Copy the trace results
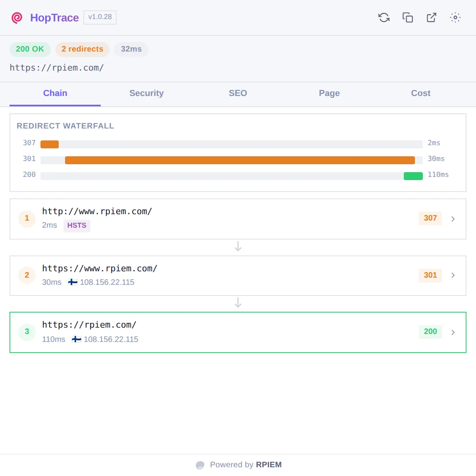 coord(408,17)
